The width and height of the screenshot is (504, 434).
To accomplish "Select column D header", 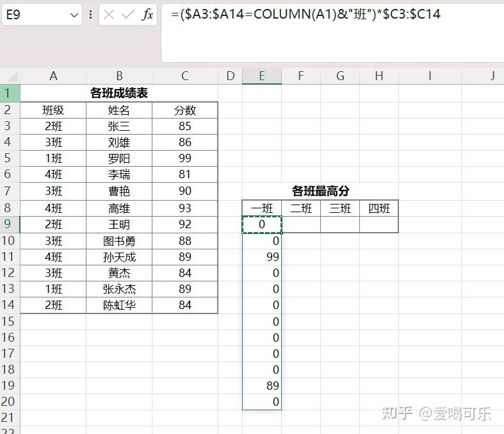I will click(x=230, y=76).
